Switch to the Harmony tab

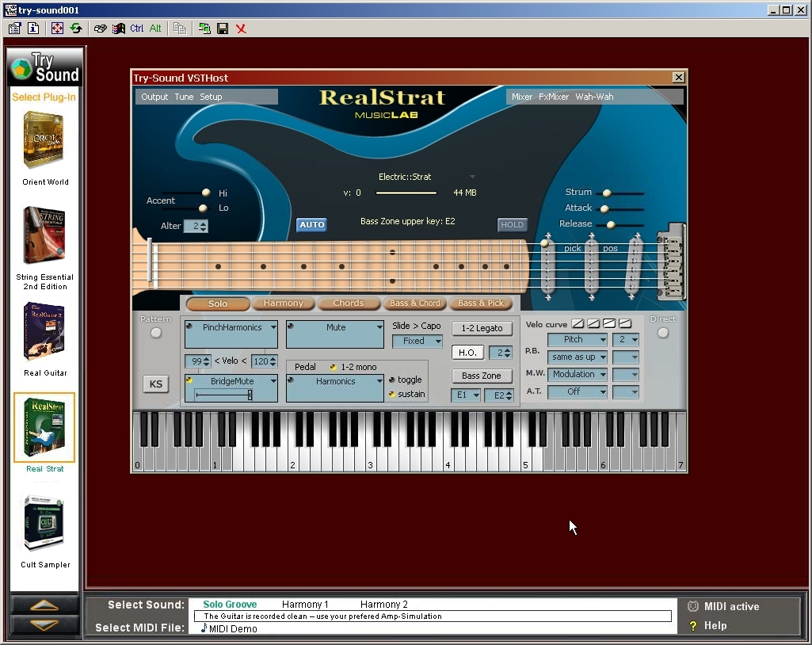pyautogui.click(x=284, y=303)
